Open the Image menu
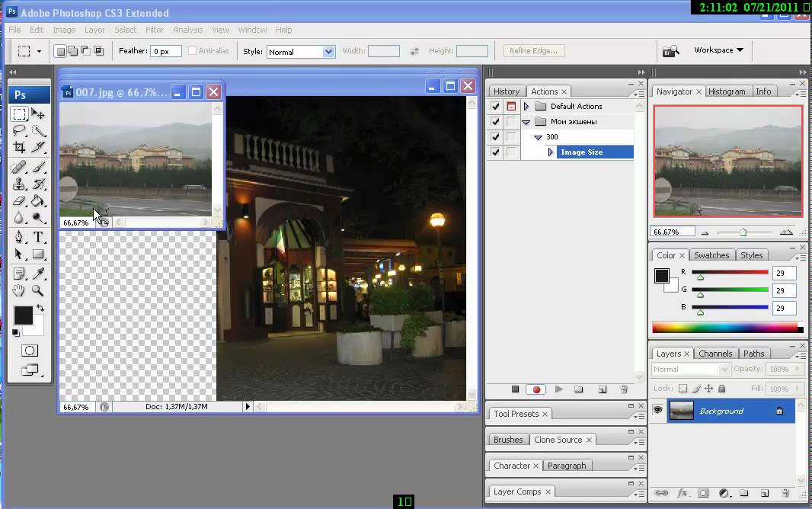The height and width of the screenshot is (509, 812). click(x=64, y=30)
